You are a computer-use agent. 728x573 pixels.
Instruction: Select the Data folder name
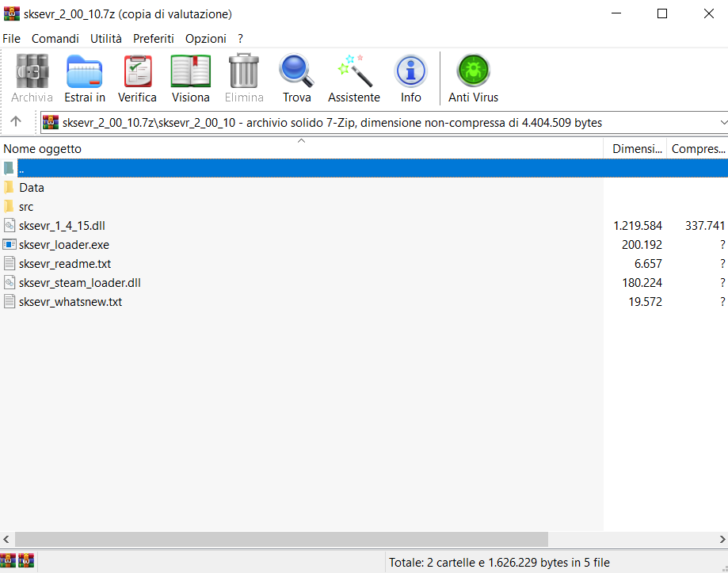(x=32, y=188)
